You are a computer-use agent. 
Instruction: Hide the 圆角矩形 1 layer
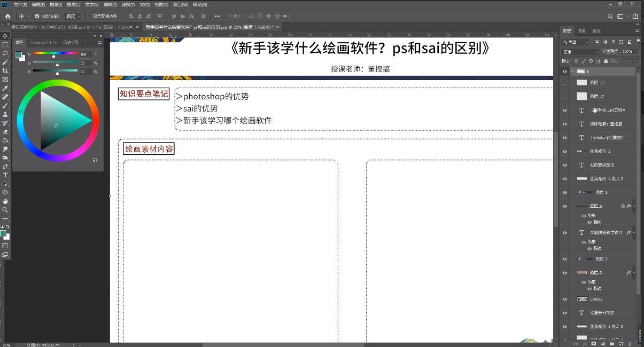pos(565,151)
